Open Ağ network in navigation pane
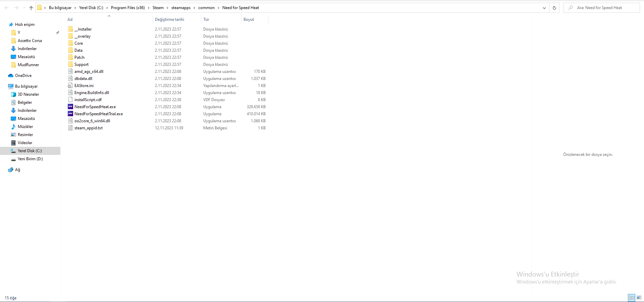Screen dimensions: 644x302 pyautogui.click(x=17, y=170)
